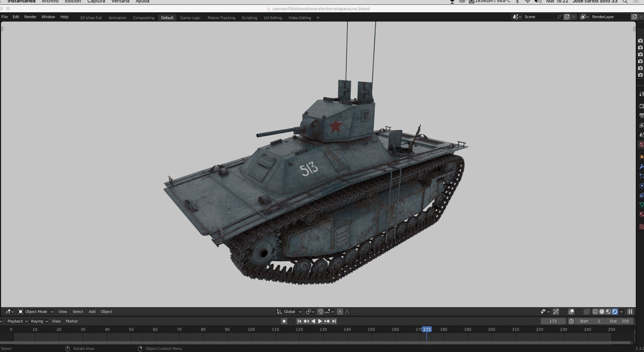
Task: Open the Global transform orientation dropdown
Action: point(289,312)
